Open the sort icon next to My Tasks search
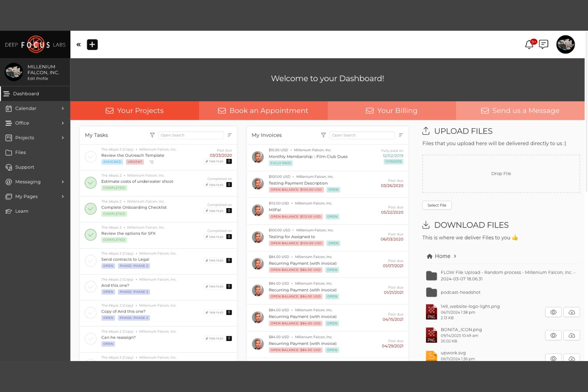 pyautogui.click(x=230, y=135)
